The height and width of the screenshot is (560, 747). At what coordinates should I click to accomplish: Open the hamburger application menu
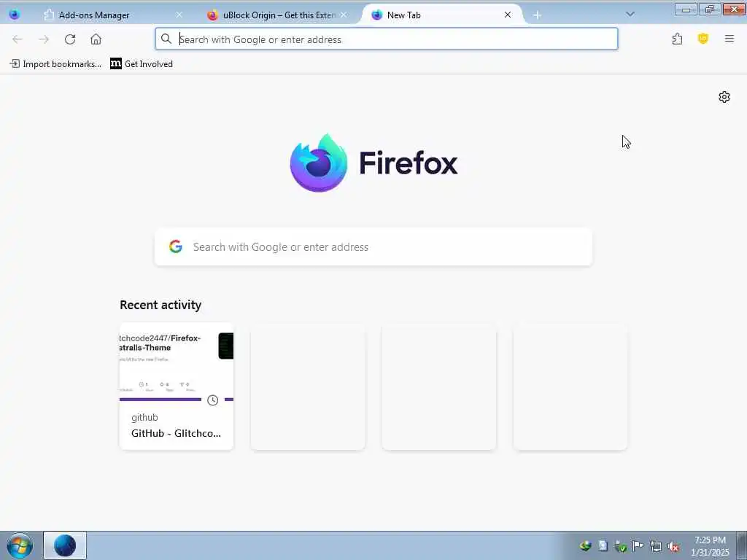pos(729,39)
